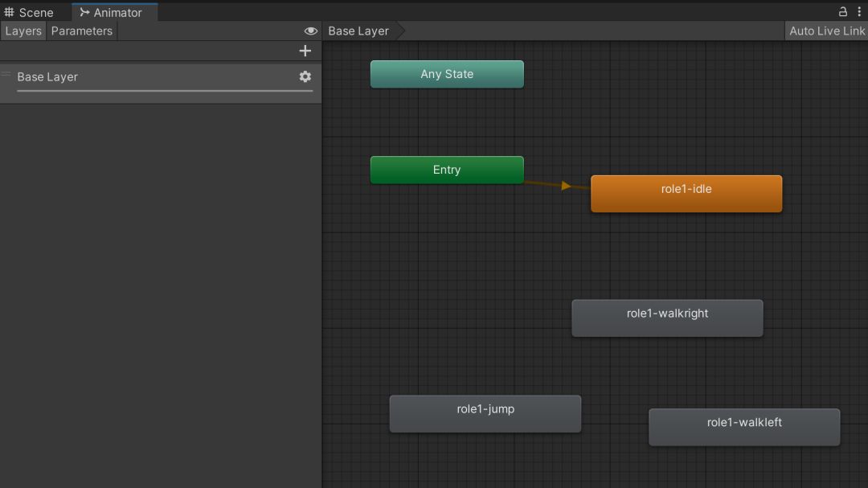The width and height of the screenshot is (868, 488).
Task: Add a new layer with plus icon
Action: [x=305, y=51]
